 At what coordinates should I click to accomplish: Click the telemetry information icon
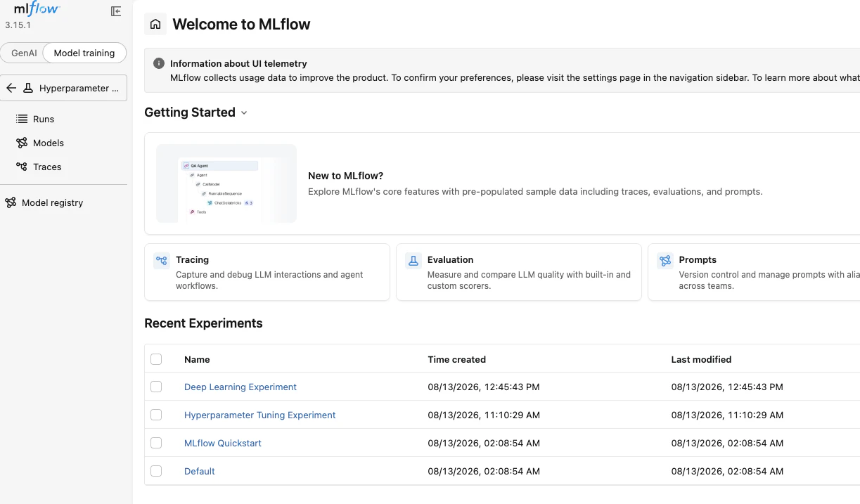coord(159,63)
